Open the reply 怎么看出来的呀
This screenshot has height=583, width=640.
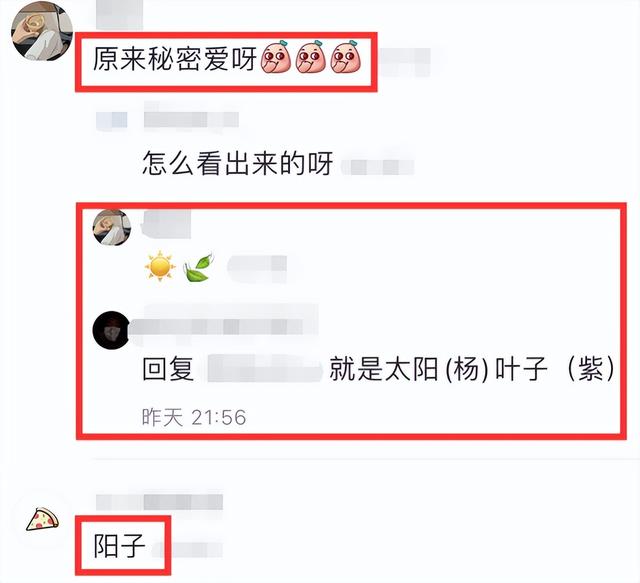pyautogui.click(x=238, y=163)
